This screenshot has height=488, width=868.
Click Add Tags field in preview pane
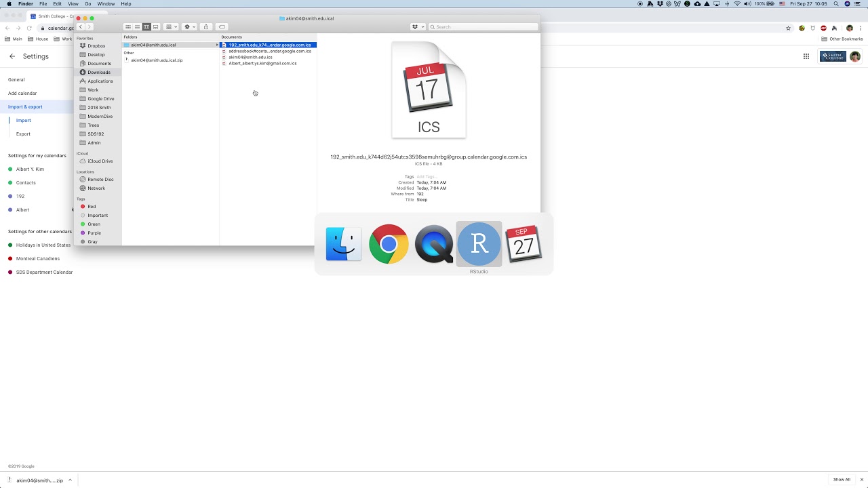tap(427, 177)
